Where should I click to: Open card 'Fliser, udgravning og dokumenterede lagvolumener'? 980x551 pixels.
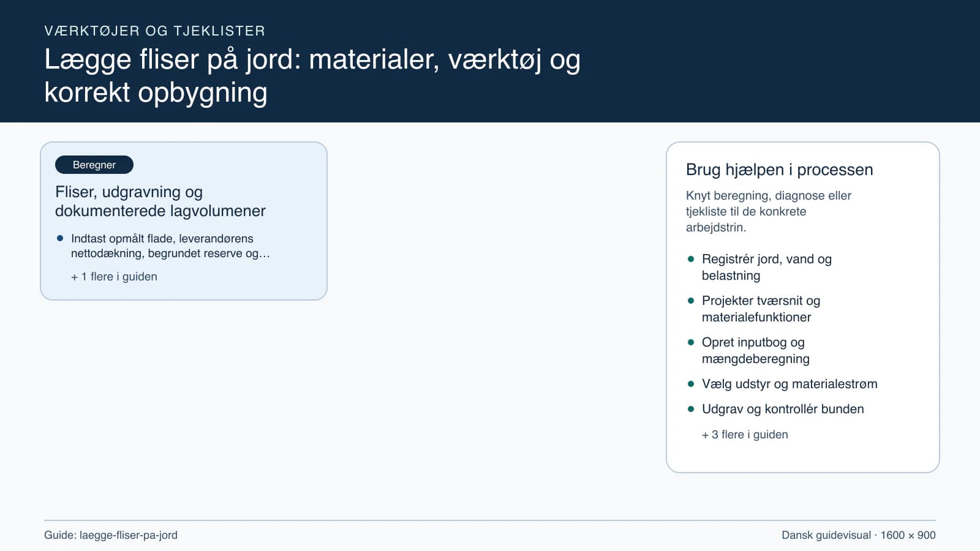184,221
